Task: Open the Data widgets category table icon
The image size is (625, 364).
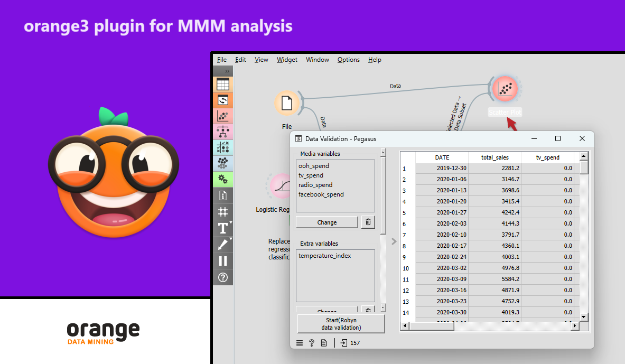Action: pyautogui.click(x=223, y=85)
